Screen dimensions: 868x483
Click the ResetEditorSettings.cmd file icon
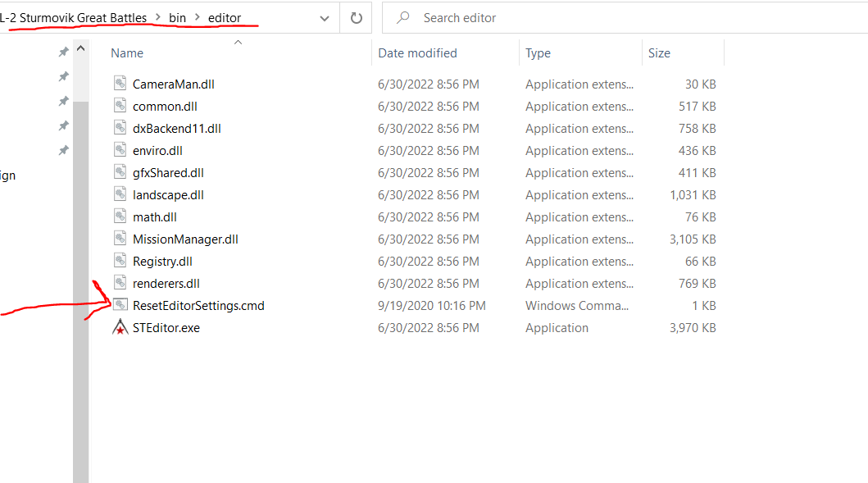click(120, 305)
